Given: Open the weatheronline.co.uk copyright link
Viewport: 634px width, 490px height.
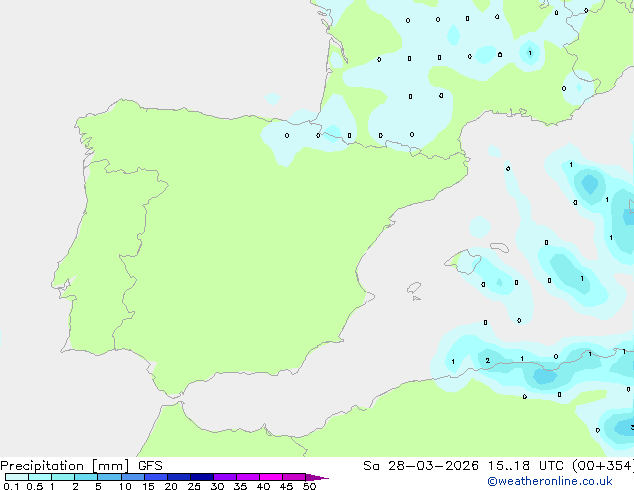Looking at the screenshot, I should [x=550, y=481].
